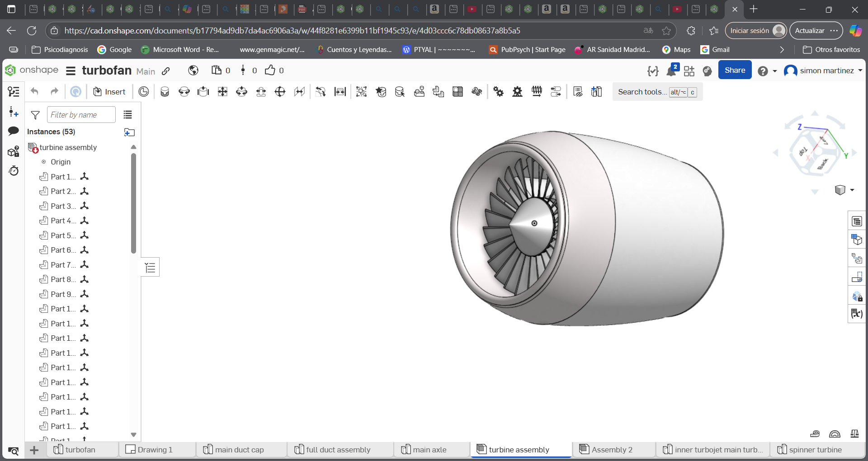Click the Undo arrow in the toolbar

(35, 92)
